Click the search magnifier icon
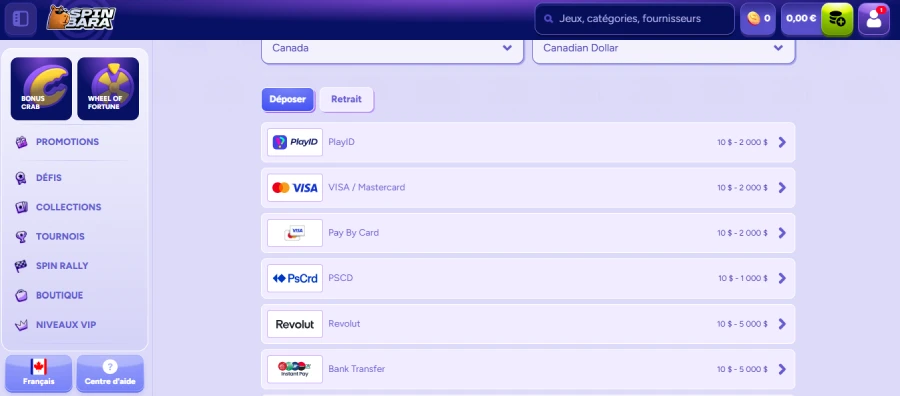This screenshot has height=396, width=900. click(x=548, y=19)
